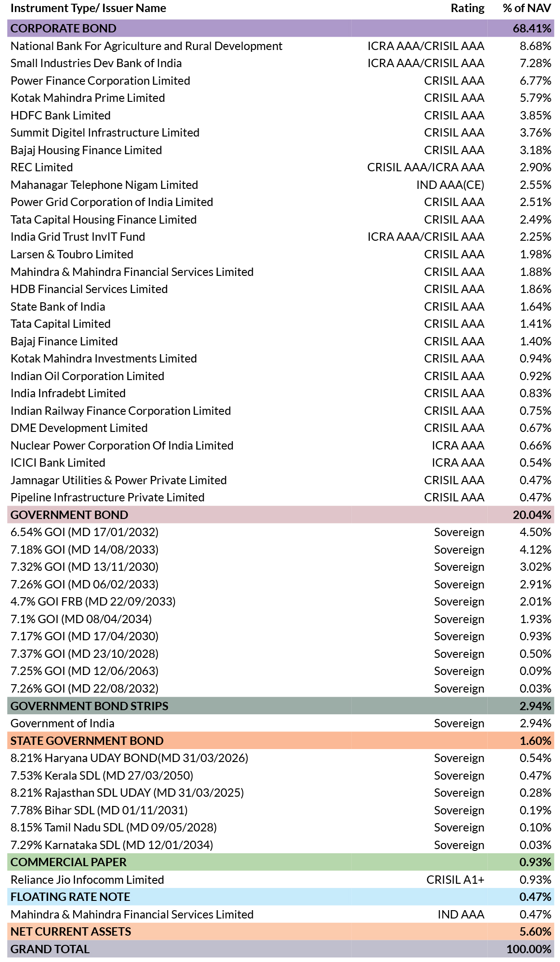This screenshot has height=962, width=560.
Task: Click the CORPORATE BOND section header
Action: point(280,28)
